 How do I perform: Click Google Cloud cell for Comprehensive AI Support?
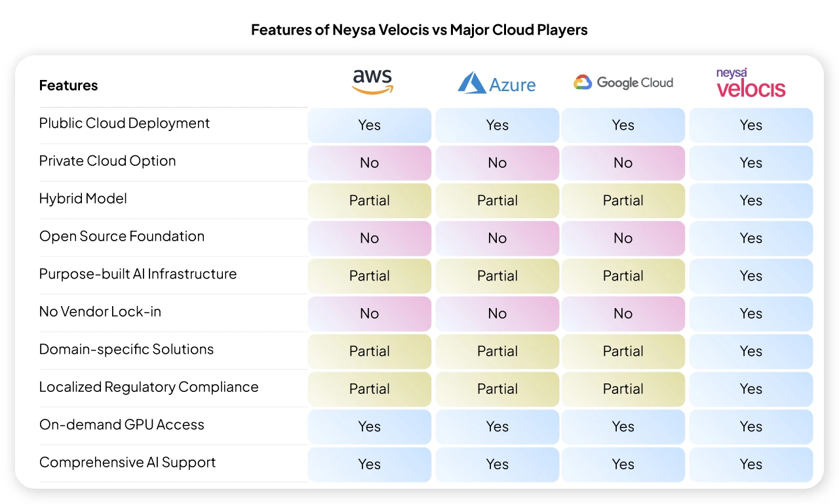point(623,465)
